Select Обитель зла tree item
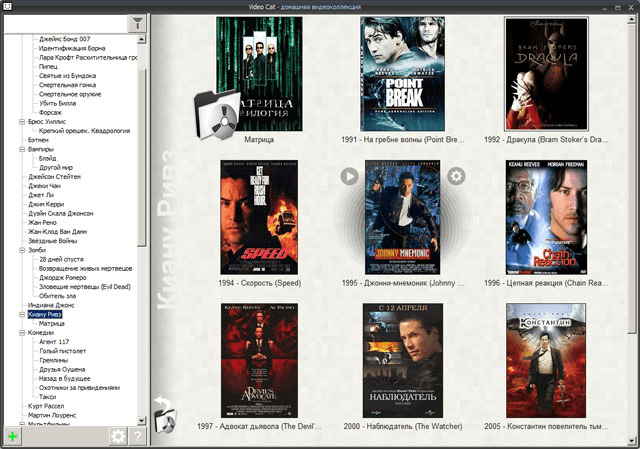The image size is (640, 449). [x=57, y=296]
